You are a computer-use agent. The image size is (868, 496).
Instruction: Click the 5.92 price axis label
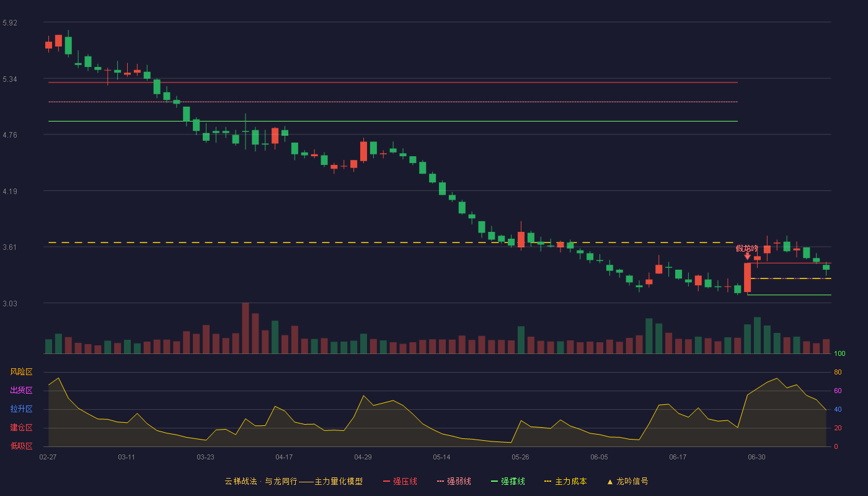(10, 23)
